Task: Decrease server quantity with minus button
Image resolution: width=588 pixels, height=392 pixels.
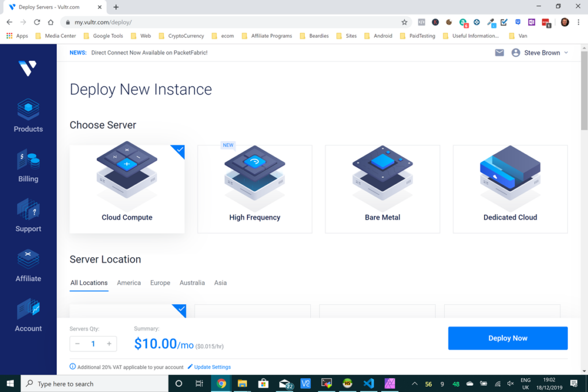Action: pos(78,344)
